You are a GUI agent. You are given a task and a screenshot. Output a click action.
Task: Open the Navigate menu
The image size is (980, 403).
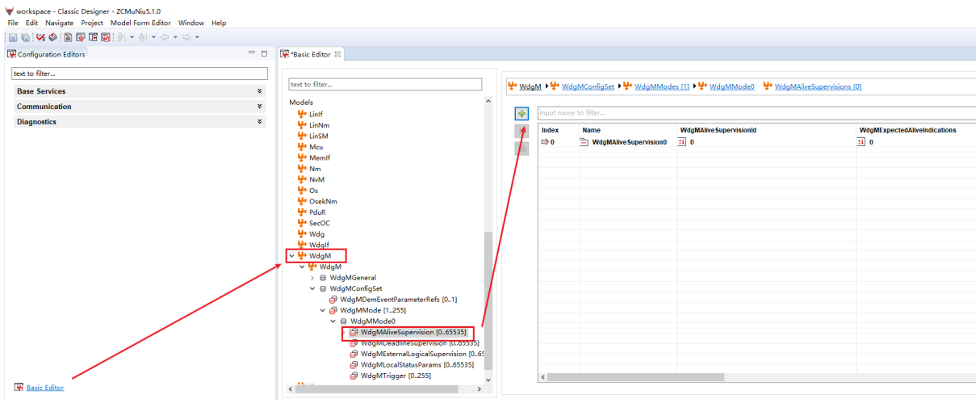[x=59, y=23]
